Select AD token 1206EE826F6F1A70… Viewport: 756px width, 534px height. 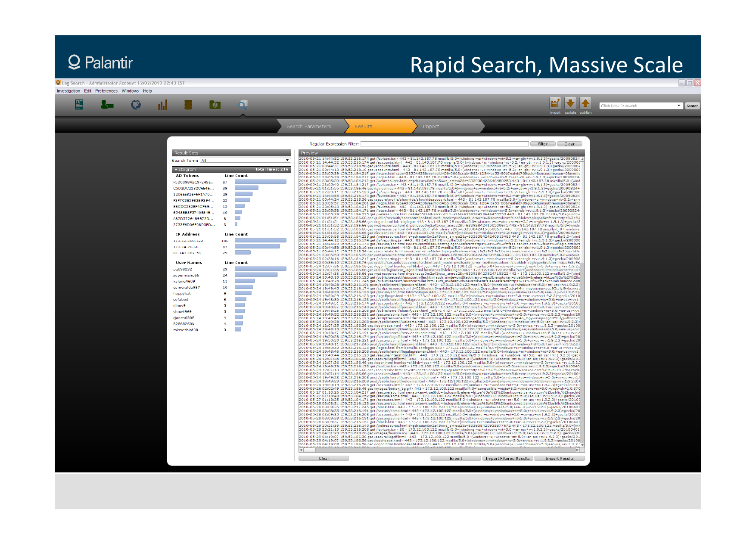[x=194, y=194]
